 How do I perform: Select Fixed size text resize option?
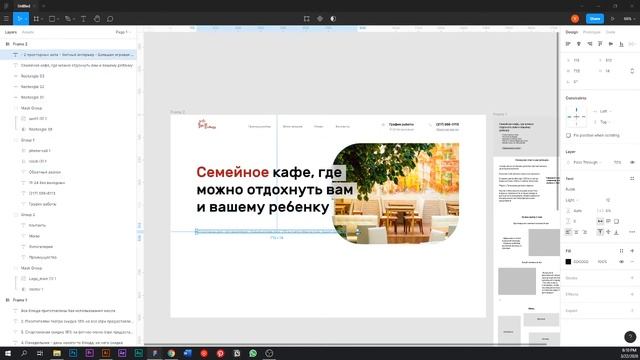[616, 221]
